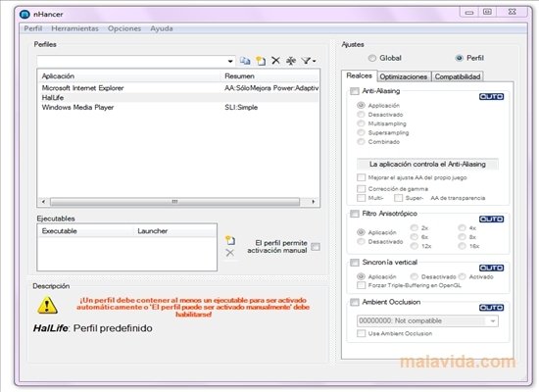Click the new profile icon in Perfiles toolbar

pos(261,61)
